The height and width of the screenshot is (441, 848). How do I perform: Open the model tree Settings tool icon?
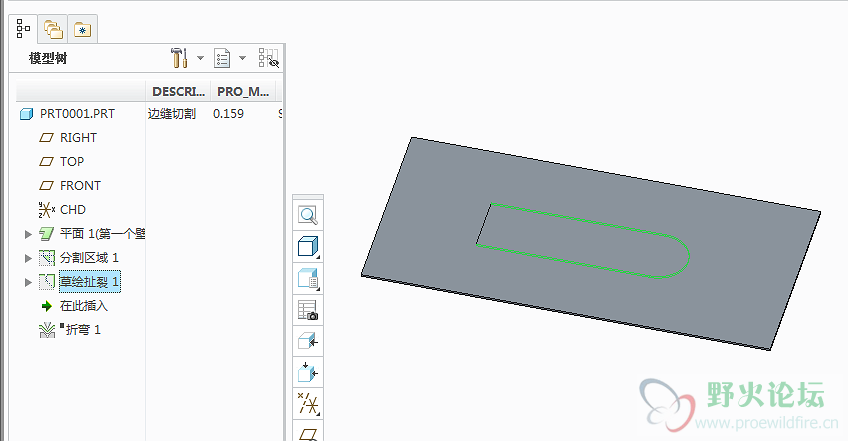pos(178,58)
